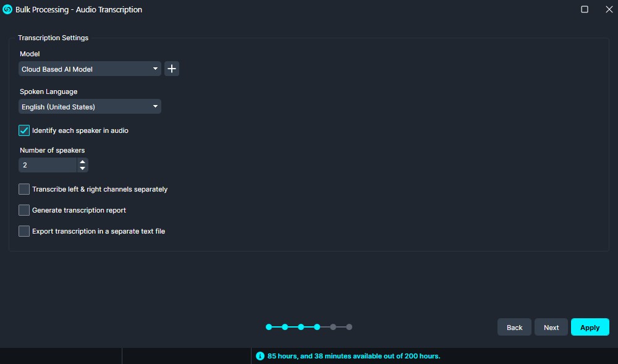Select the first step dot in progress indicator
The image size is (618, 364).
[268, 327]
